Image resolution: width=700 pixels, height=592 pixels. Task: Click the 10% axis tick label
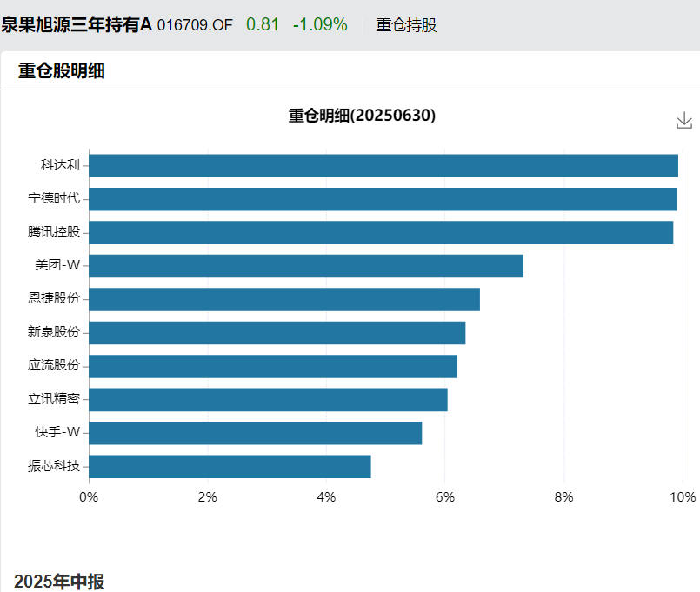[x=683, y=497]
